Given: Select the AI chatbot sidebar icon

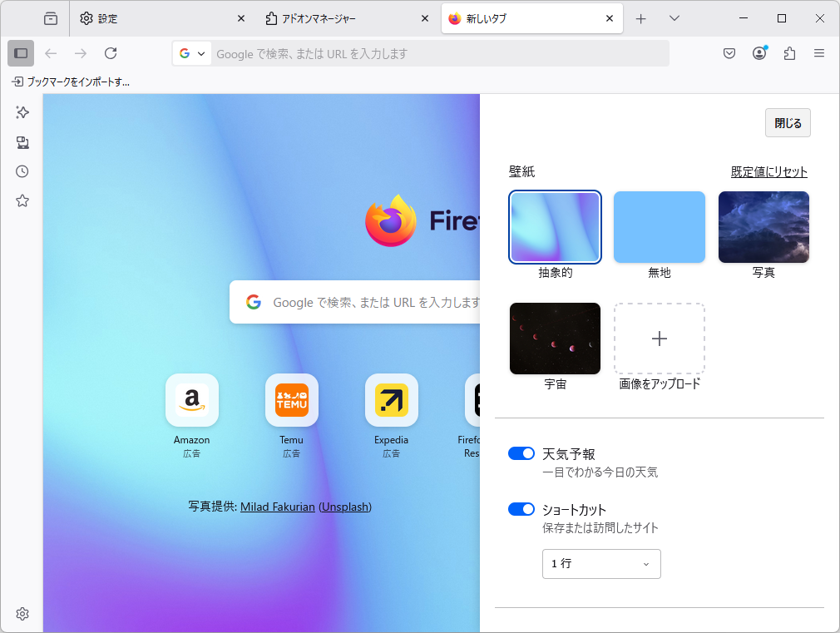Looking at the screenshot, I should point(22,112).
